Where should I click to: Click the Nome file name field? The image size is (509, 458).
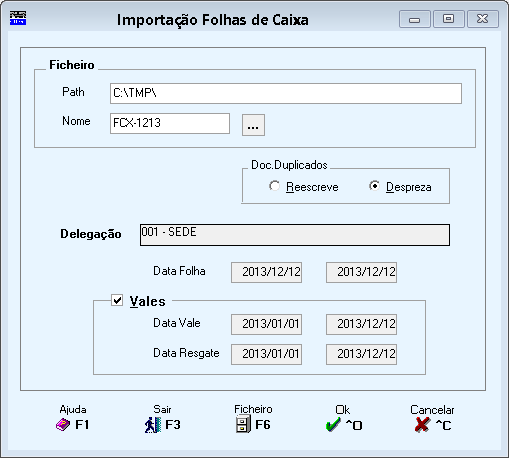pos(170,123)
